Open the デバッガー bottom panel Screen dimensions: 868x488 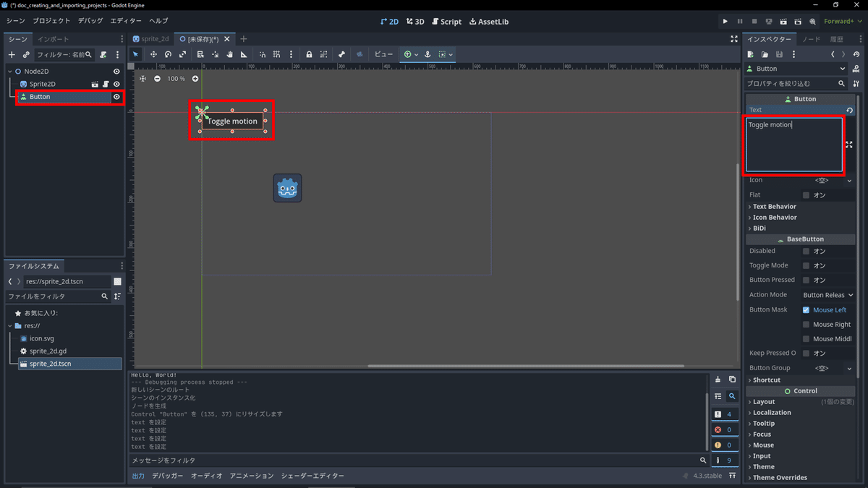pos(167,476)
